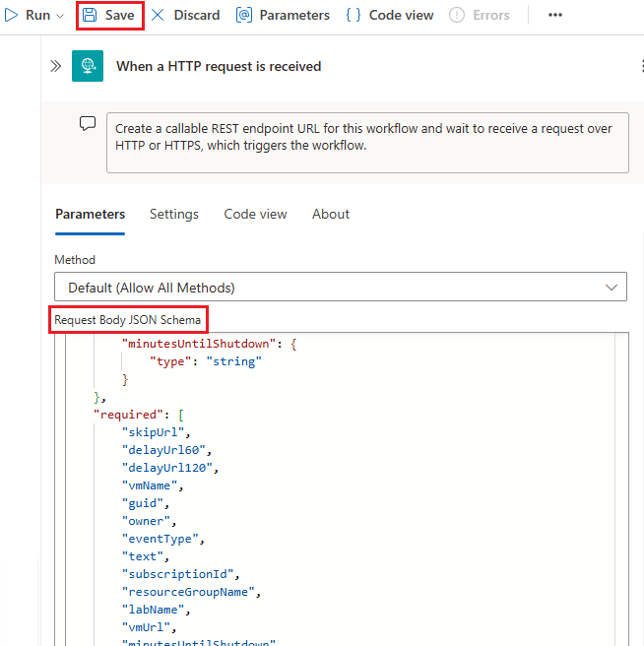Screen dimensions: 644x646
Task: Click the "vmUrl" entry
Action: 149,627
